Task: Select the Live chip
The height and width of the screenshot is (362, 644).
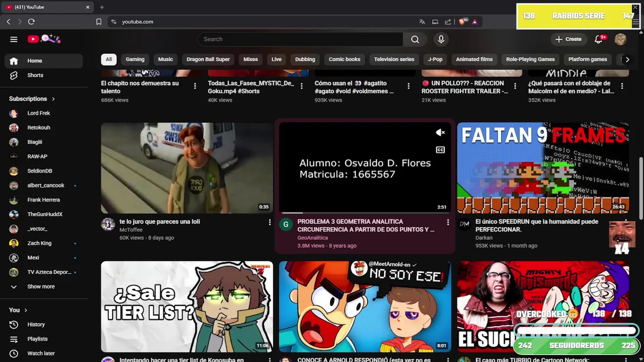Action: pyautogui.click(x=277, y=59)
